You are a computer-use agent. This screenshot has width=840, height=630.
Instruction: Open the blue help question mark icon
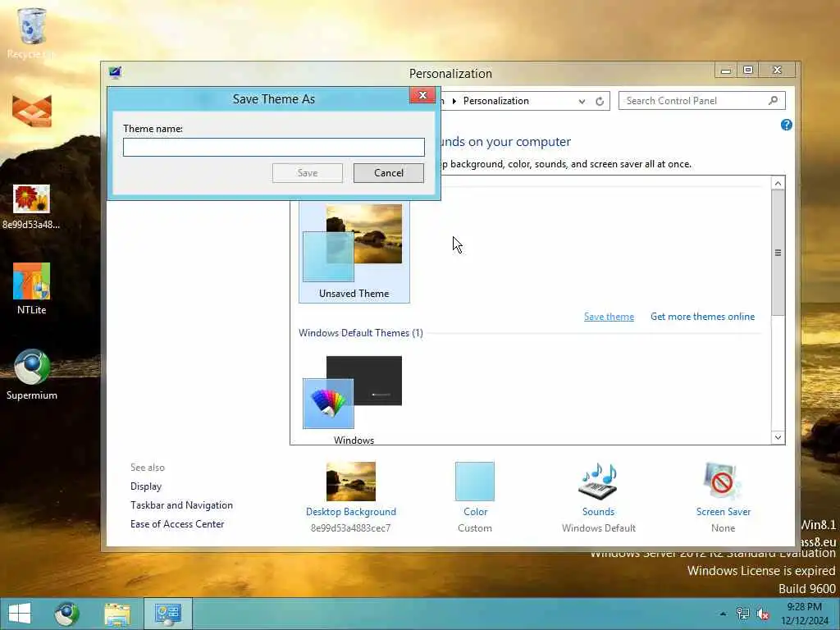pyautogui.click(x=787, y=125)
